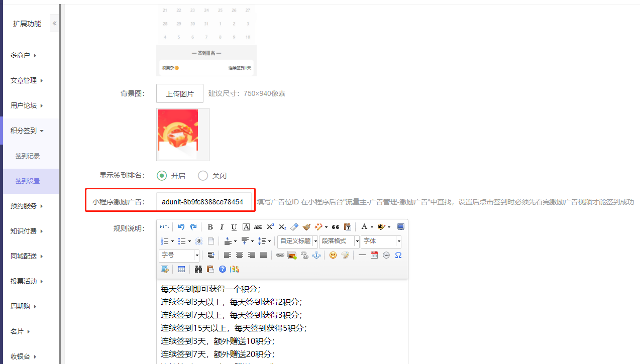The image size is (640, 364).
Task: Insert a hyperlink with the link icon
Action: click(280, 255)
